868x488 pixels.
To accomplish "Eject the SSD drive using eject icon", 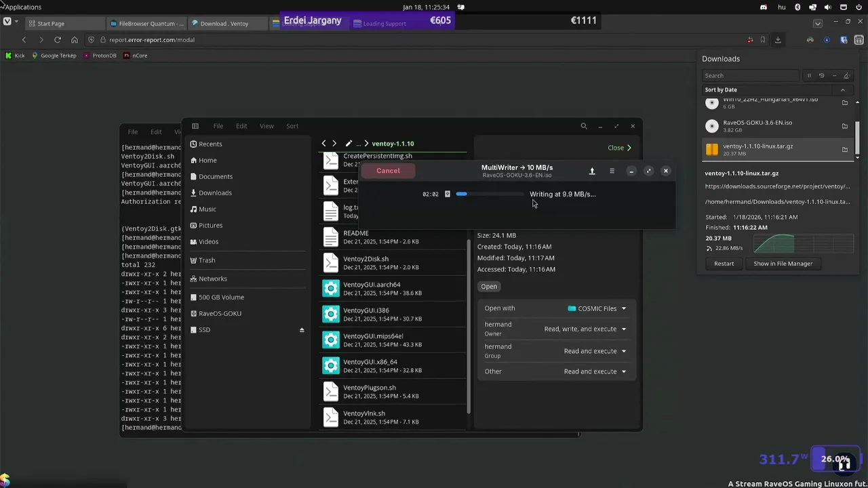I will [302, 329].
